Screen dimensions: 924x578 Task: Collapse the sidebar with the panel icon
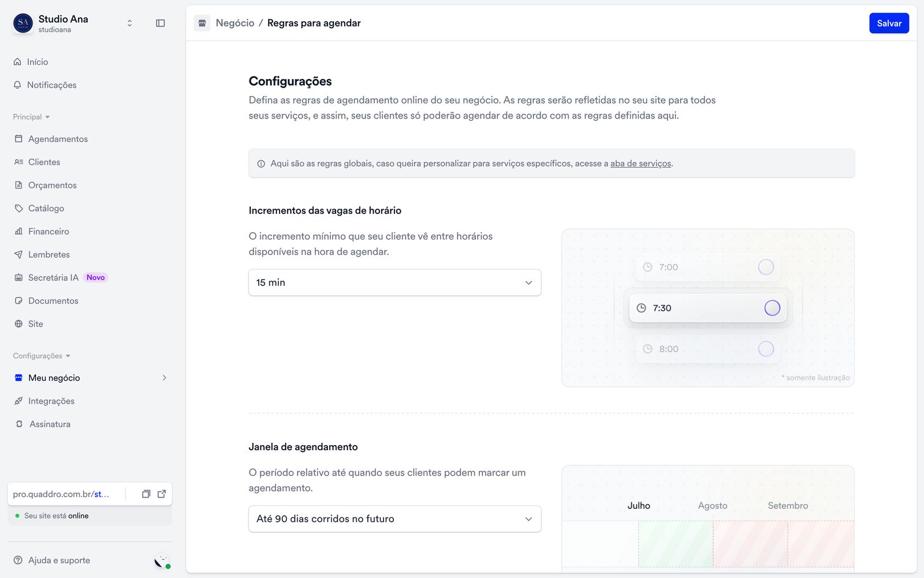[x=161, y=23]
